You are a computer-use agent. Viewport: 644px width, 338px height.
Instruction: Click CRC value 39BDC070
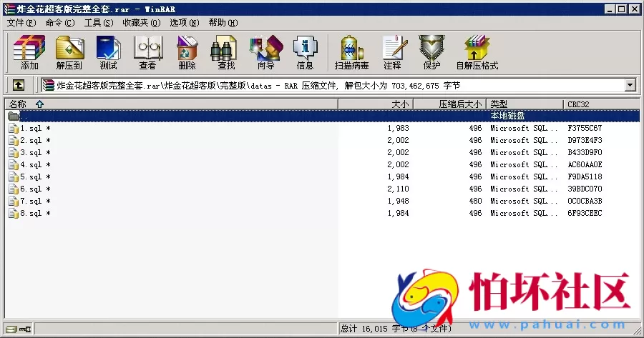pos(585,189)
